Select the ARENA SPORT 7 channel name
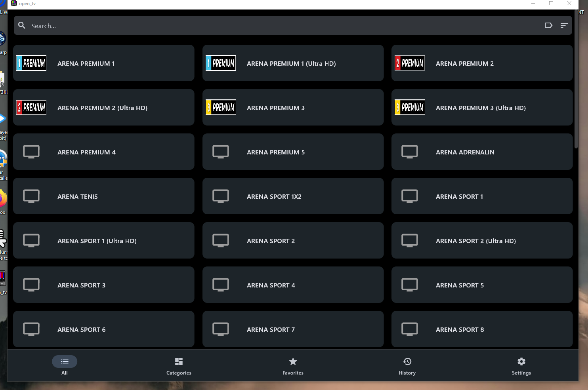The image size is (588, 390). [271, 329]
